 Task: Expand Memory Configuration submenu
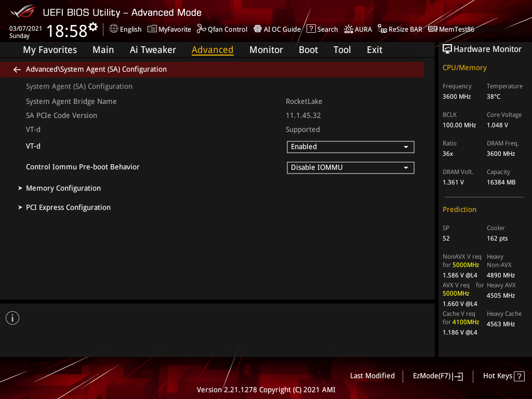click(x=63, y=188)
